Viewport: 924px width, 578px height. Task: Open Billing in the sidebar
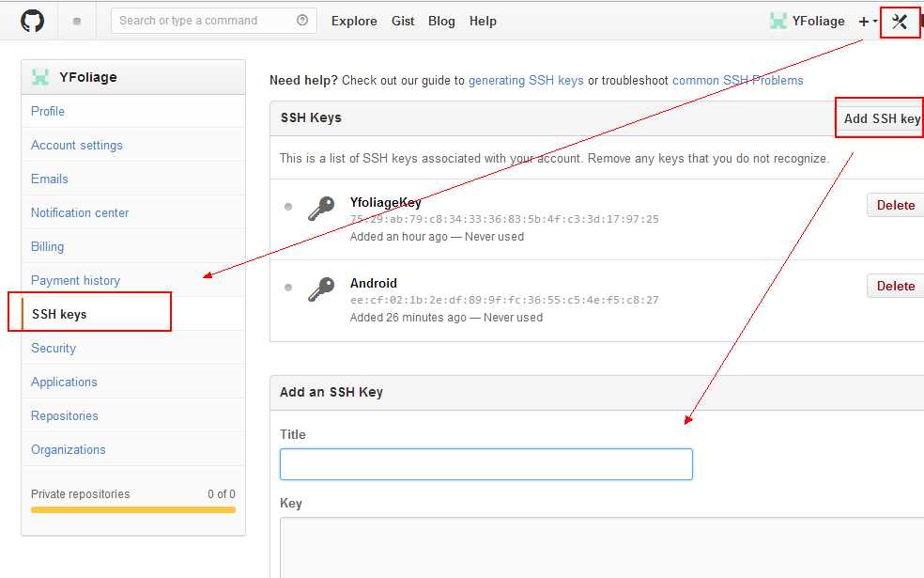[133, 246]
